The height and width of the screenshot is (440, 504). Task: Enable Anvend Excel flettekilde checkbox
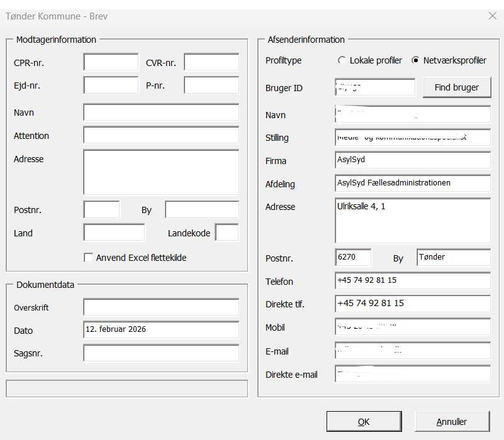pyautogui.click(x=88, y=258)
